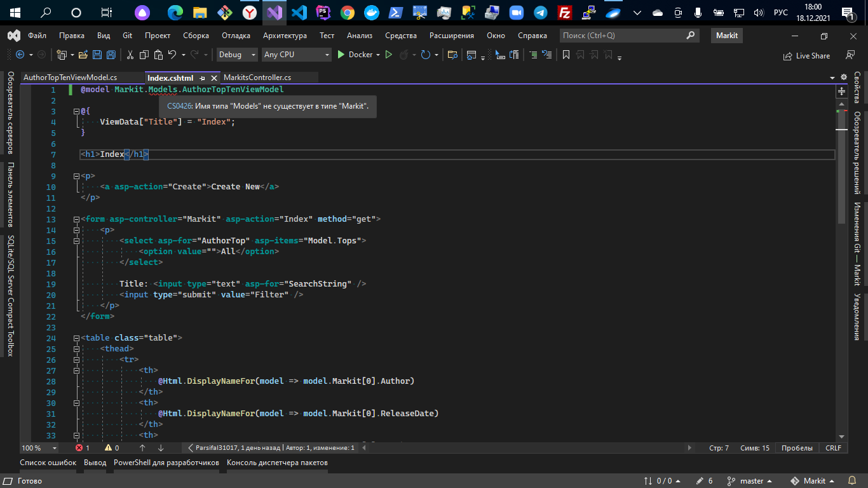Click the pending changes pencil indicator showing 6
868x488 pixels.
tap(705, 481)
